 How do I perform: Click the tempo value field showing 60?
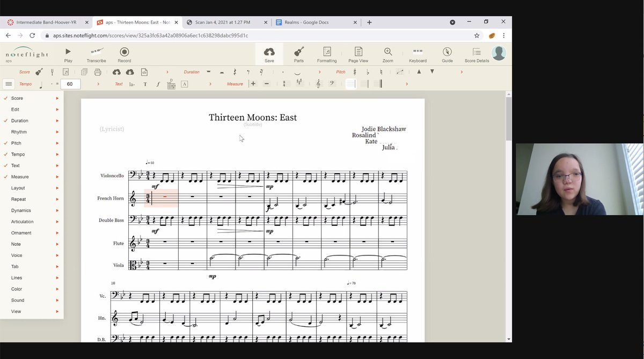[x=70, y=84]
